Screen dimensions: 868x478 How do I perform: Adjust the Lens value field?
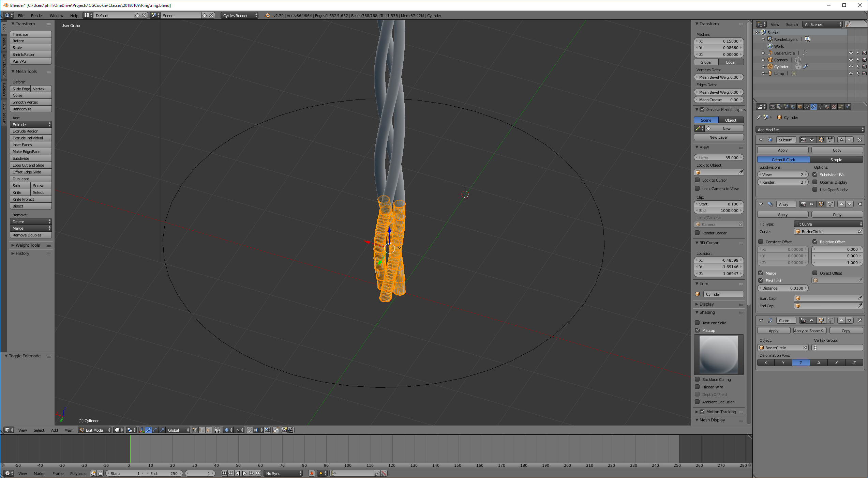point(719,158)
